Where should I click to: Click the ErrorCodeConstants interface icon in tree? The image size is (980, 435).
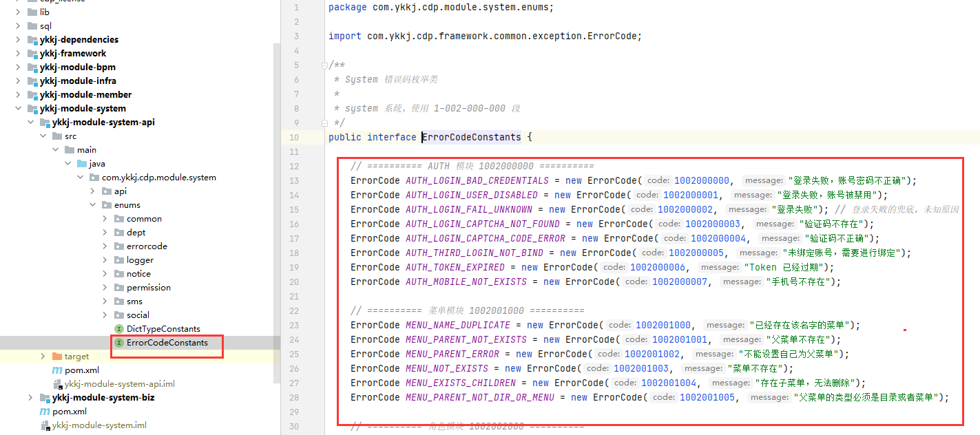coord(119,342)
